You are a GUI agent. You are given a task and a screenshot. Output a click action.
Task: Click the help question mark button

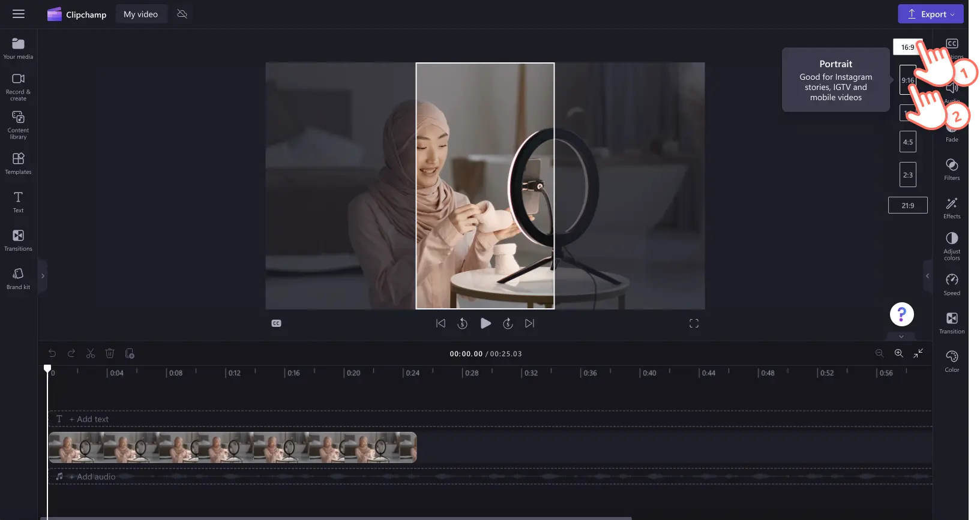(901, 314)
